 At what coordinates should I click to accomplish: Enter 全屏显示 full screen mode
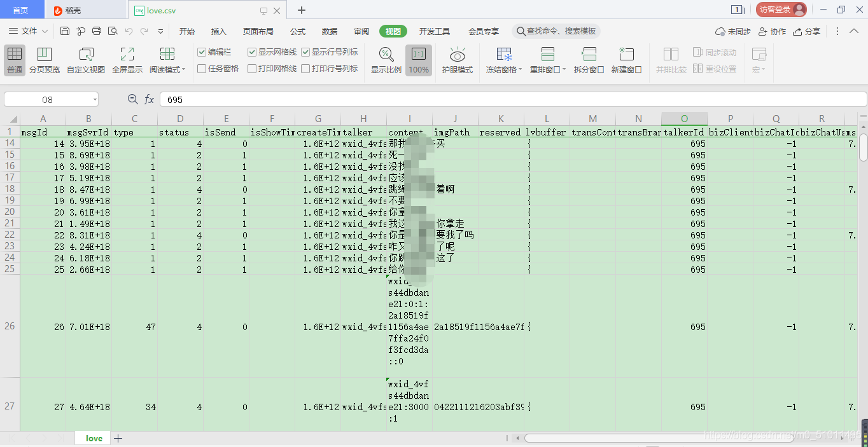[127, 60]
